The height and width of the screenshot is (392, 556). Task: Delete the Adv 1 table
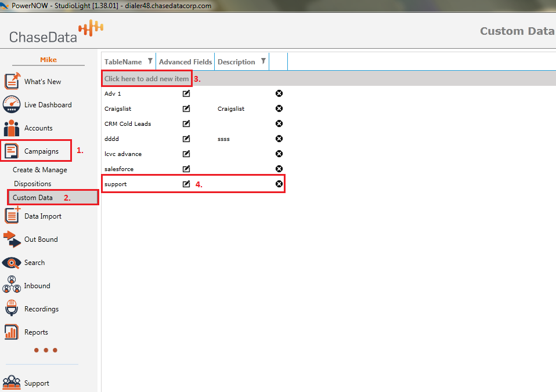pyautogui.click(x=279, y=93)
